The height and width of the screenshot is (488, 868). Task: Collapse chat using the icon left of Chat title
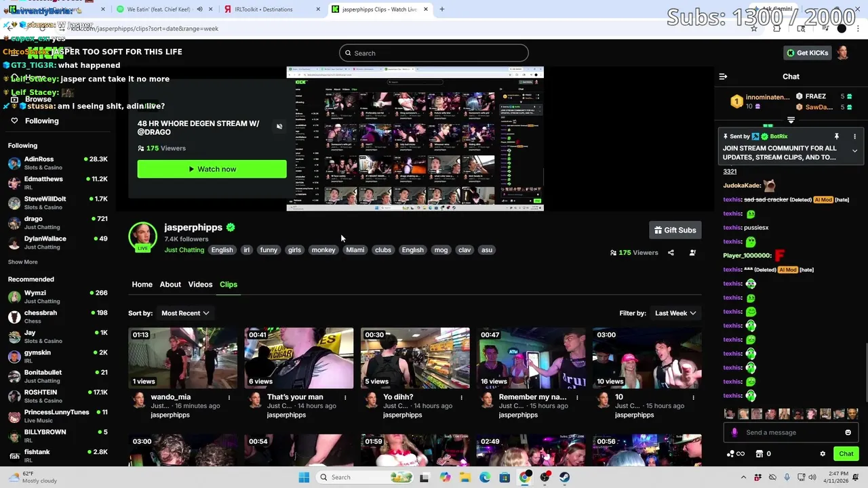click(x=723, y=77)
